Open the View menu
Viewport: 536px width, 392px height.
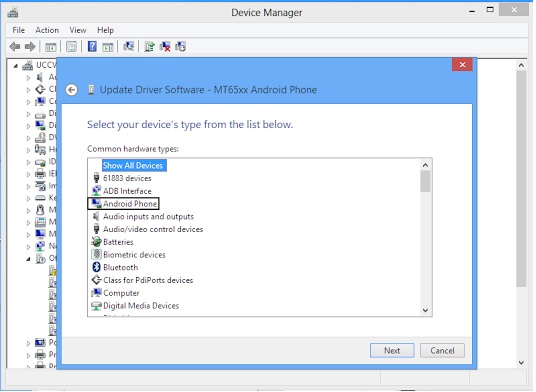click(78, 30)
